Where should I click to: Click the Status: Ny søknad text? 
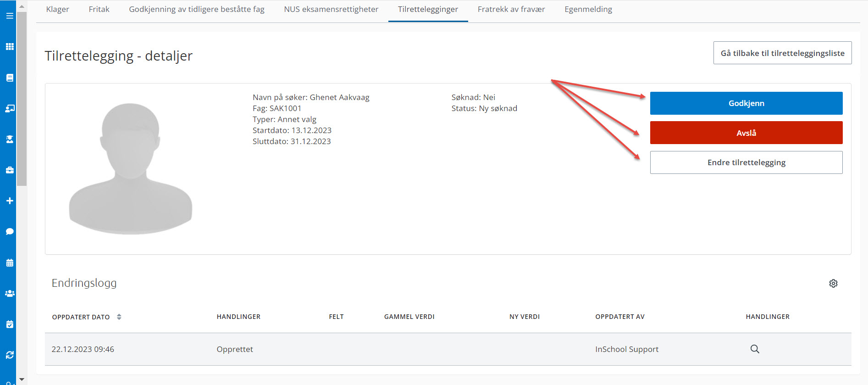coord(484,108)
